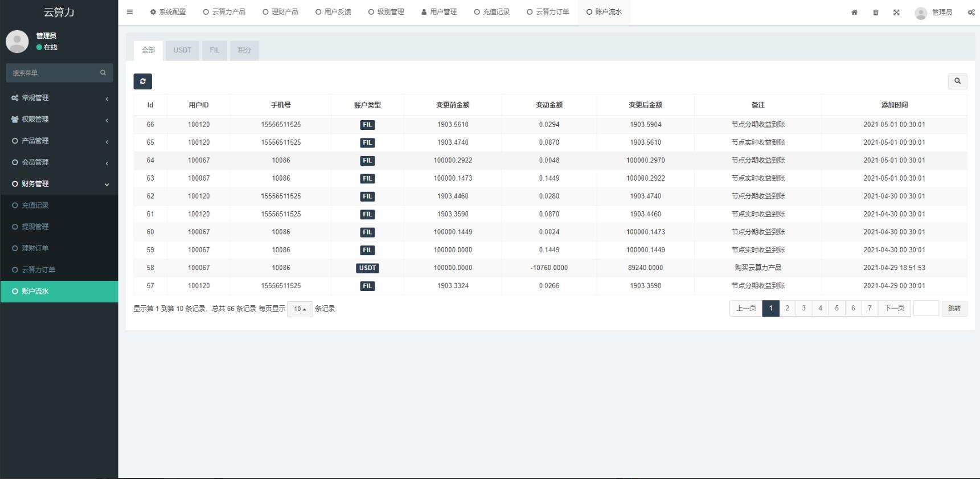The image size is (980, 479).
Task: Switch to the FIL filter tab
Action: [x=214, y=50]
